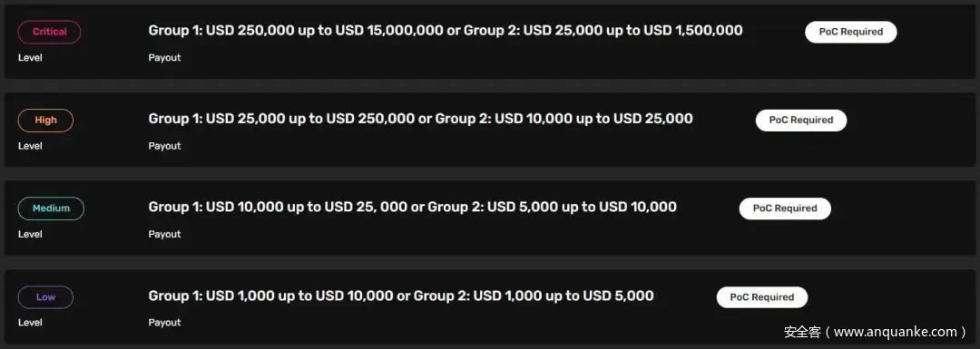Click the Level label under High
980x349 pixels.
click(x=30, y=146)
